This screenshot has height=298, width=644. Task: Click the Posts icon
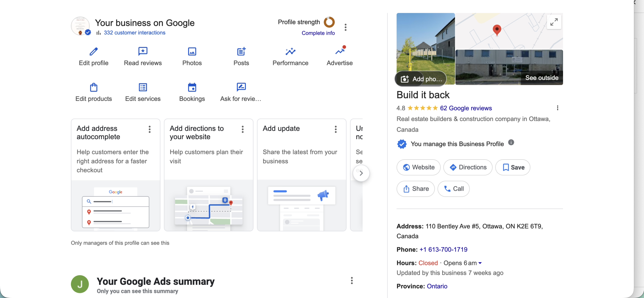tap(241, 52)
